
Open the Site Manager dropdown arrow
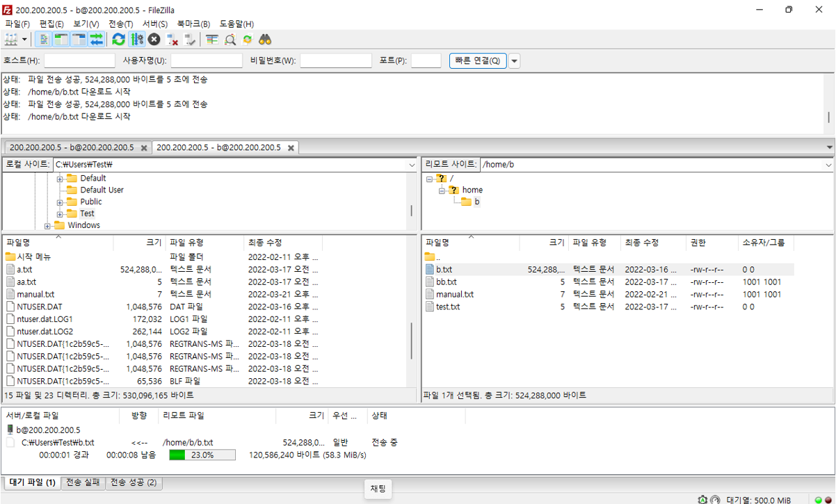tap(25, 40)
